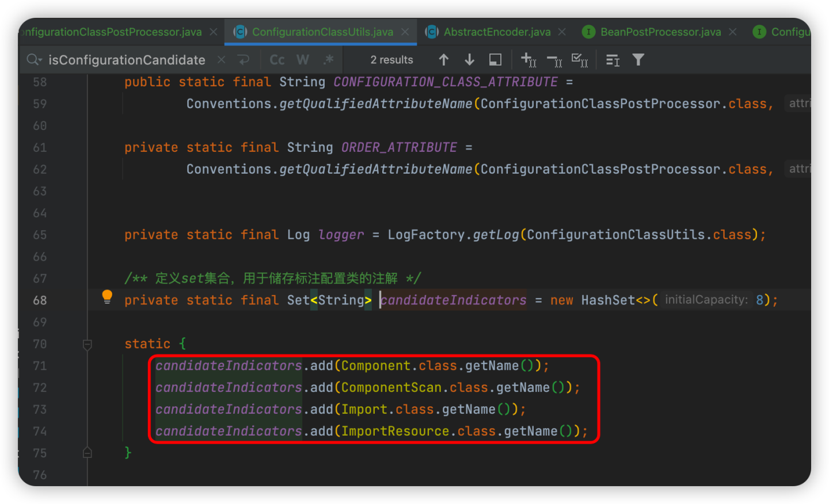The width and height of the screenshot is (829, 504).
Task: Close the ConfigurationClassPostProcessor.java tab
Action: (214, 32)
